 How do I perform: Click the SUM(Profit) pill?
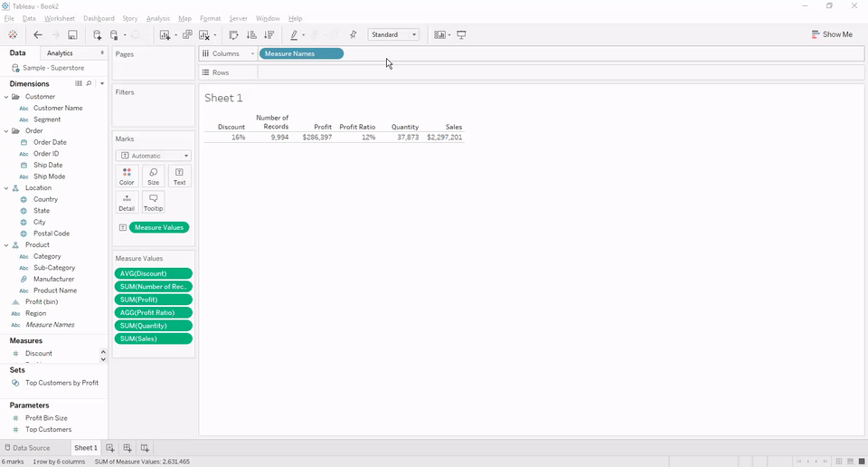(x=154, y=300)
